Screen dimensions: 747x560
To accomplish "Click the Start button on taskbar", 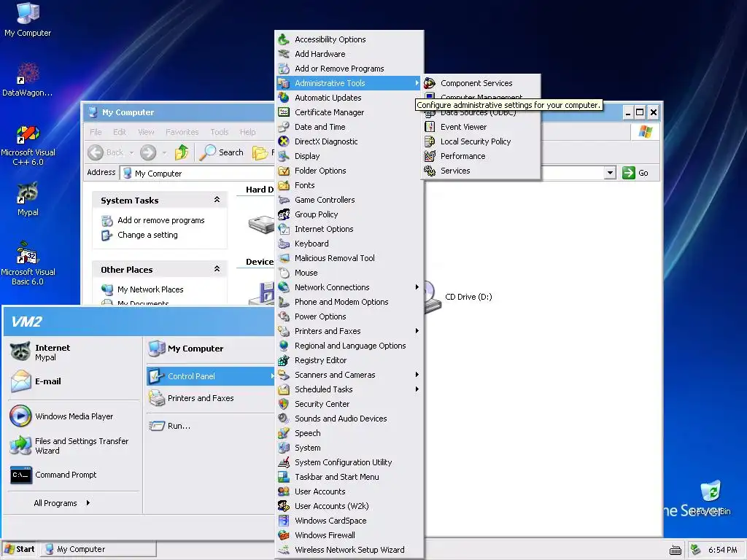I will tap(20, 549).
